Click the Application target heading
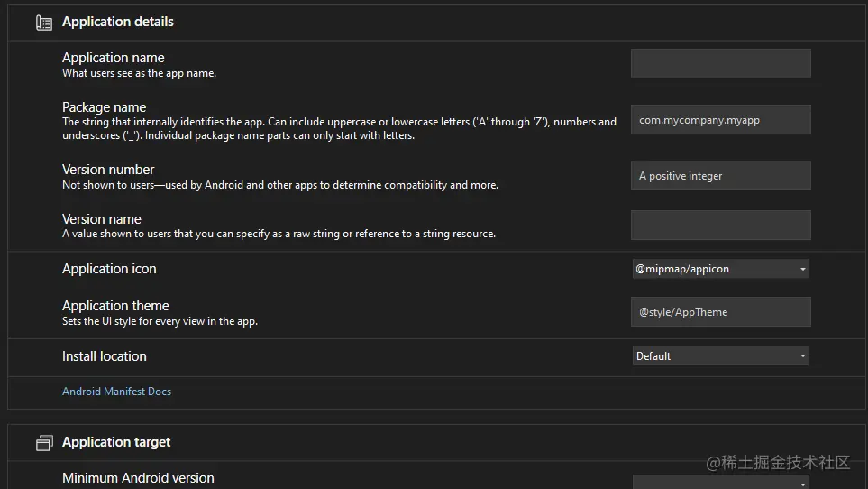This screenshot has height=489, width=868. (x=116, y=442)
